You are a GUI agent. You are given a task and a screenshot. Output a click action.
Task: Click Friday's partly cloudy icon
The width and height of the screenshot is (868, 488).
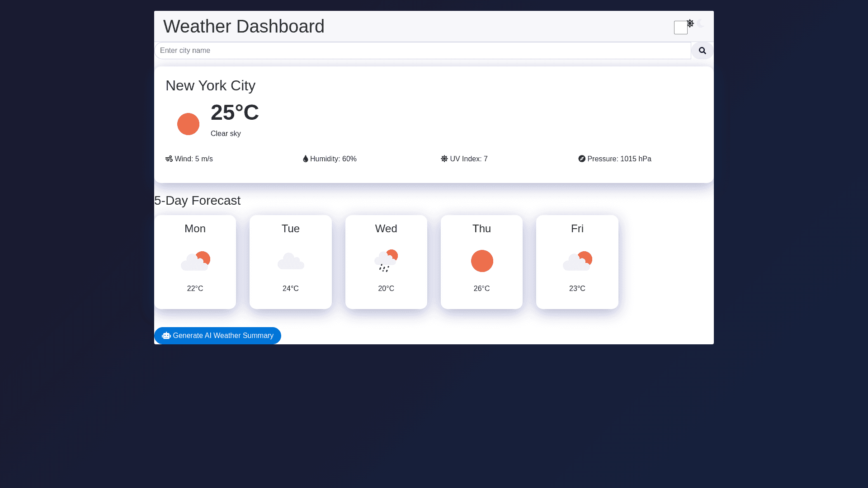point(577,261)
